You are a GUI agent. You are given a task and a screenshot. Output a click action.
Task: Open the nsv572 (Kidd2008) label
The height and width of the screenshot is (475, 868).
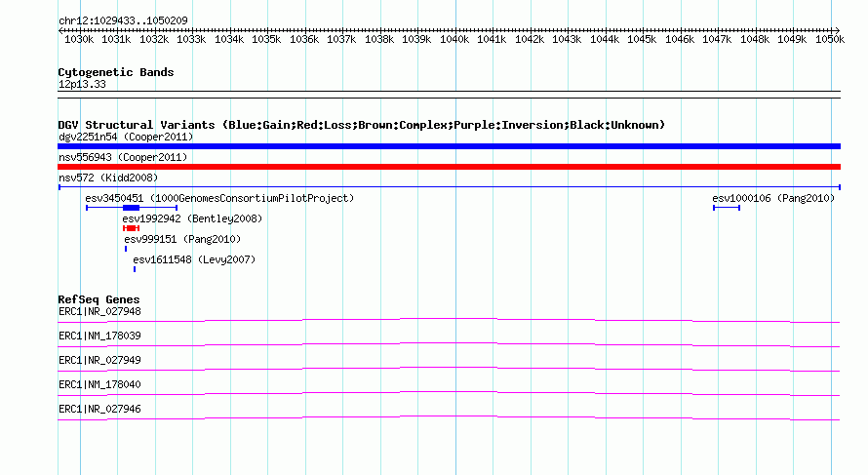pos(108,178)
